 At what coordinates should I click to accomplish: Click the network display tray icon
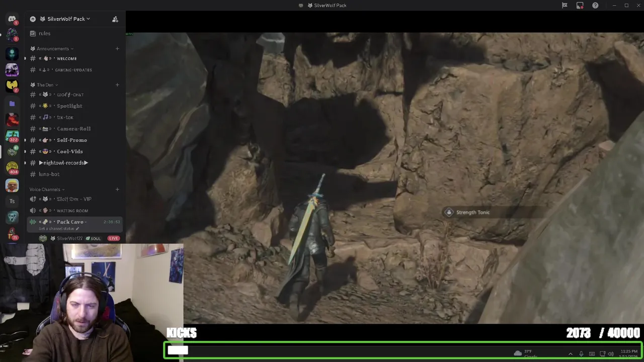tap(602, 354)
